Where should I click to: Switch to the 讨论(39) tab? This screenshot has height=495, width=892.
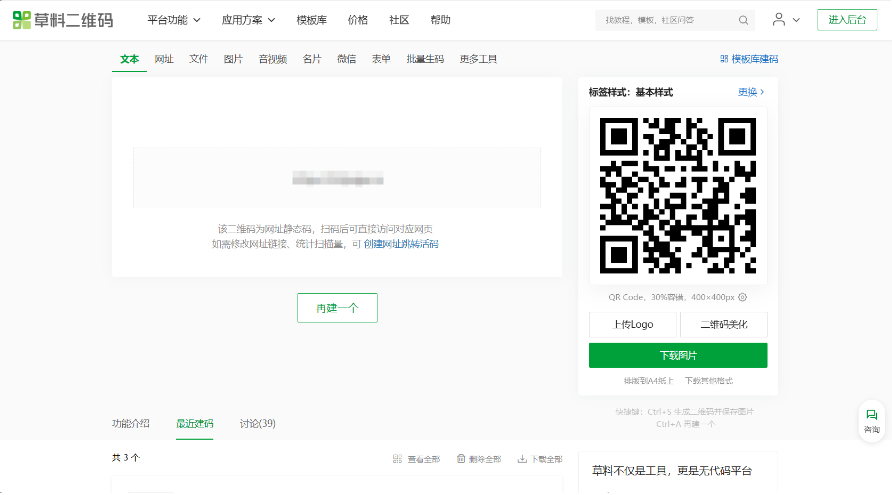(258, 423)
